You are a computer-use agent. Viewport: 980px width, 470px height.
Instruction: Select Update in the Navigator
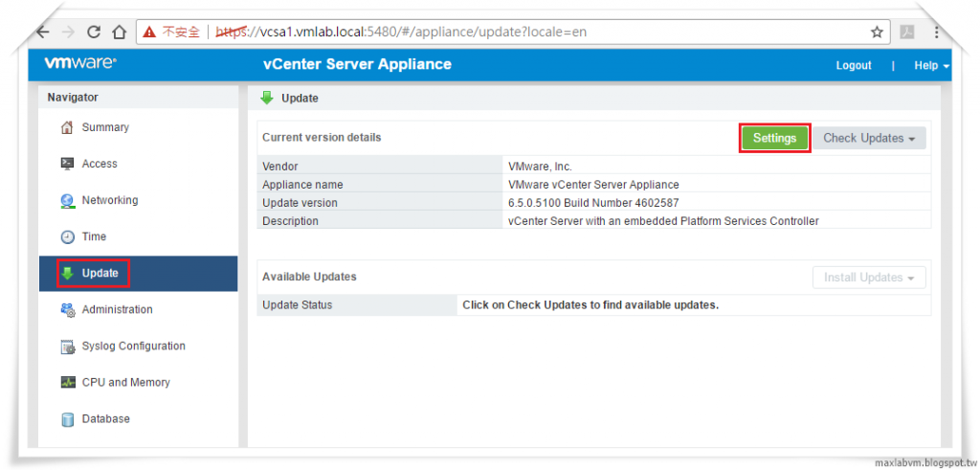pyautogui.click(x=138, y=273)
